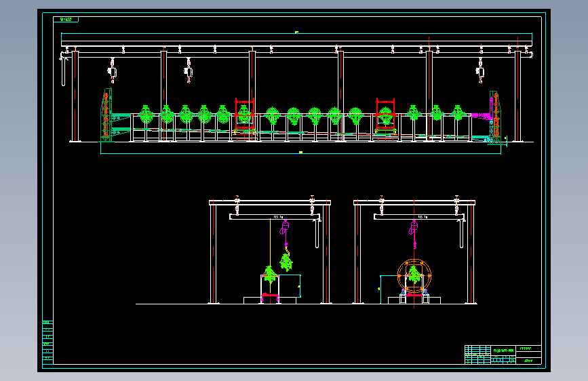Select the rightmost white hanging hoist in elevation view

pos(480,71)
